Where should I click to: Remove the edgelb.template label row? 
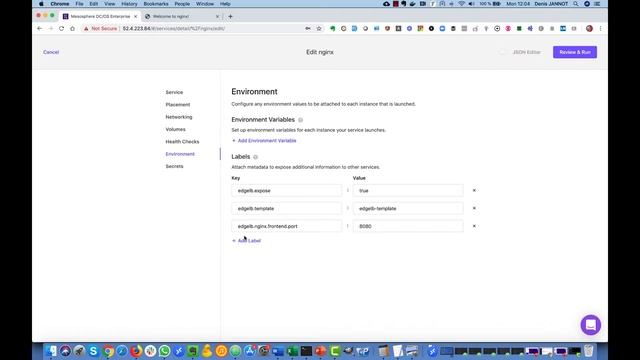(x=474, y=208)
